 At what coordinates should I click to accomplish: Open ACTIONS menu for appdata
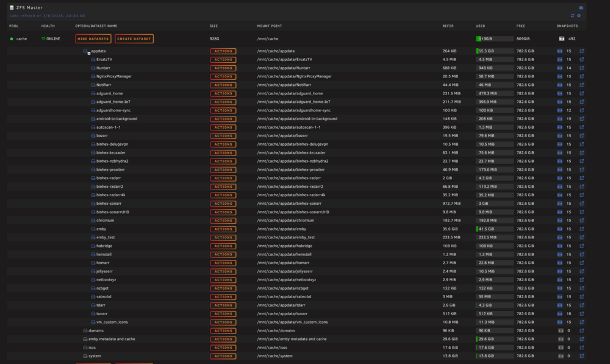pyautogui.click(x=223, y=51)
